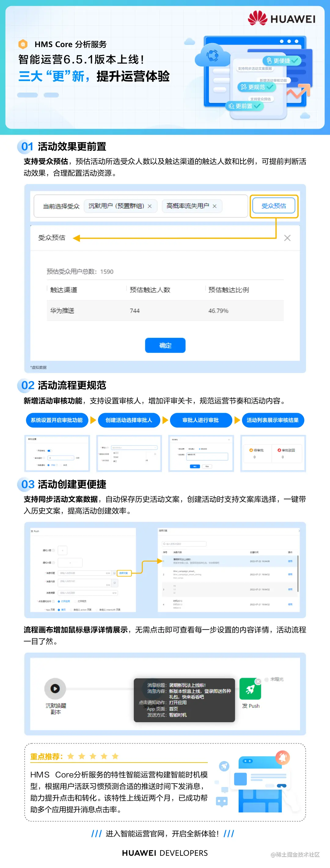Click the chat bubble robot icon
The height and width of the screenshot is (868, 330).
click(x=221, y=801)
